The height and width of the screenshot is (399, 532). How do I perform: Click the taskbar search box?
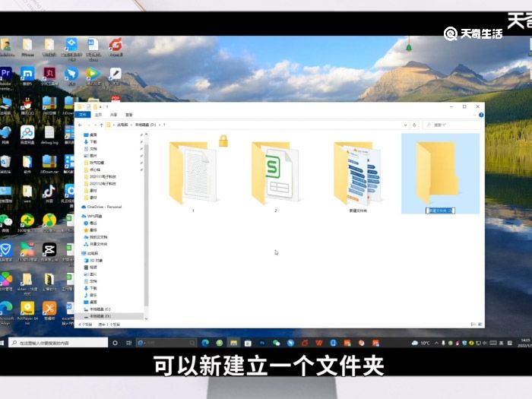tap(58, 343)
